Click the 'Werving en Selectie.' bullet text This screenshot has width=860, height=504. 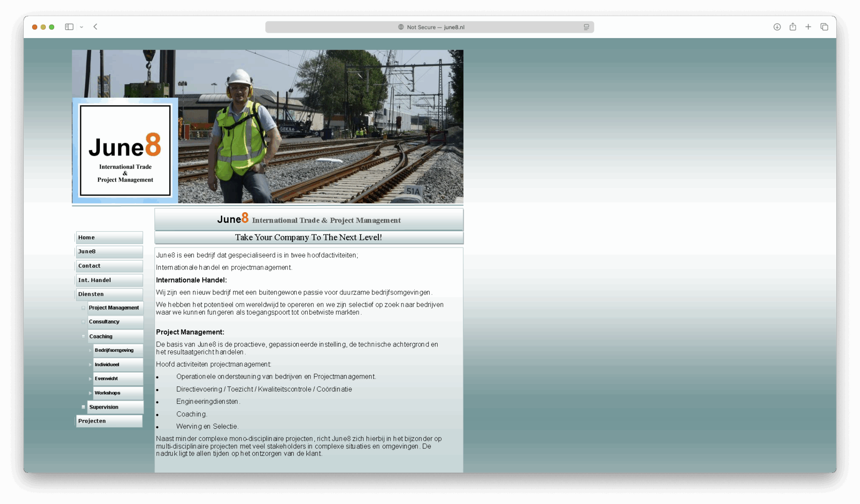pyautogui.click(x=207, y=427)
